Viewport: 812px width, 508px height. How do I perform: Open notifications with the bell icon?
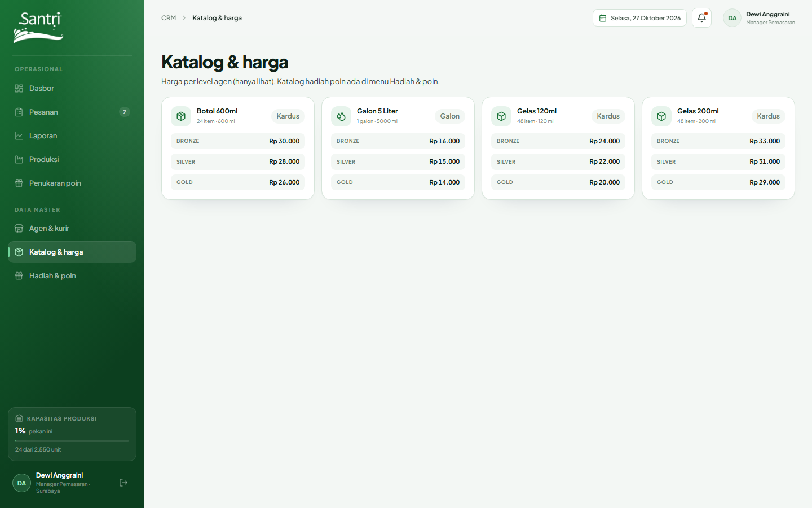coord(701,18)
